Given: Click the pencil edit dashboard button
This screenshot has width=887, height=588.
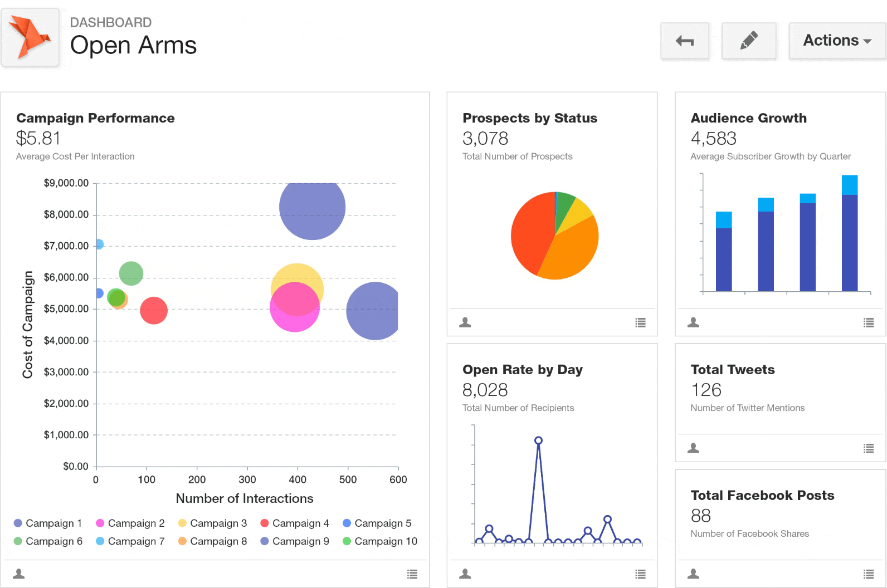Looking at the screenshot, I should click(748, 41).
